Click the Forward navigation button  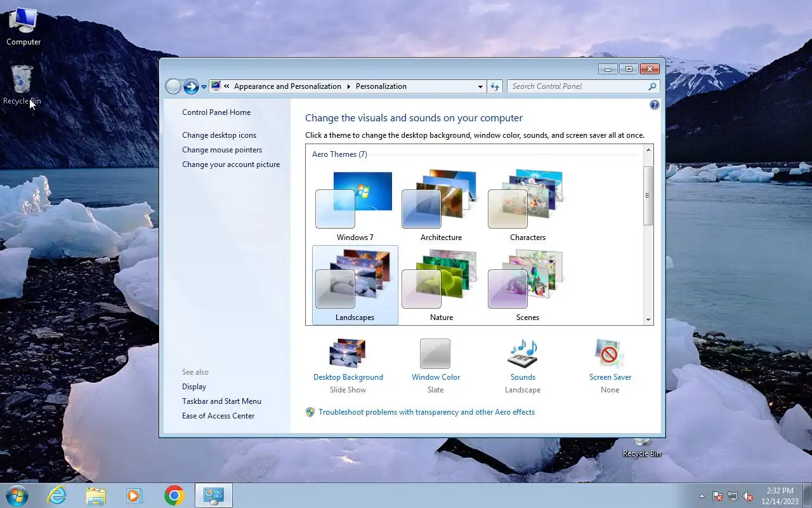191,86
